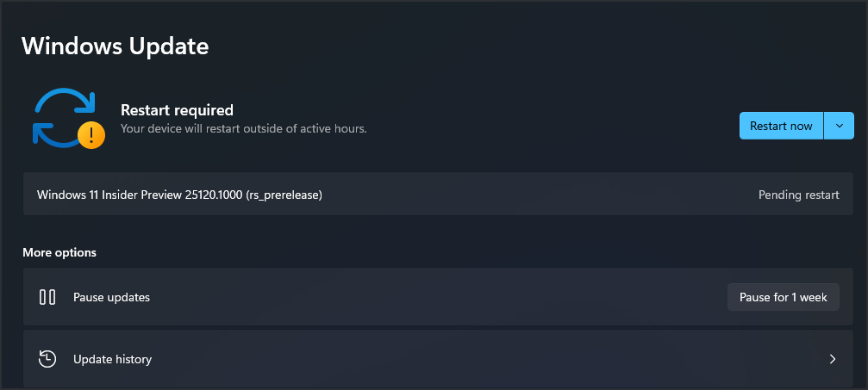Screen dimensions: 868x390
Task: Click the Update history clock icon
Action: pyautogui.click(x=47, y=359)
